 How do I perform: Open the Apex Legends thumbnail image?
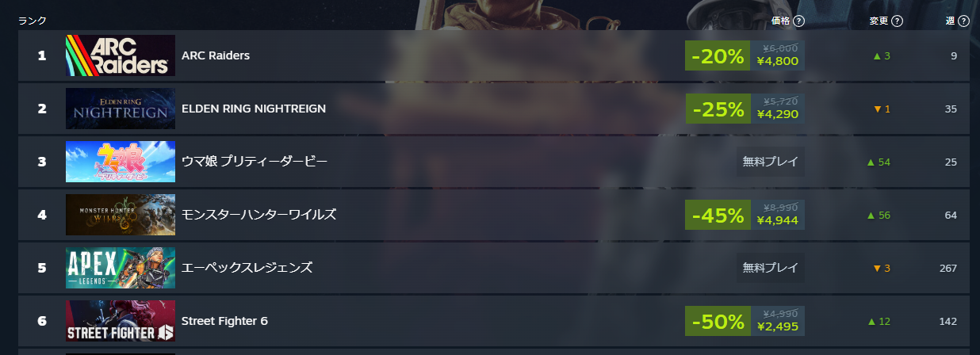(121, 268)
